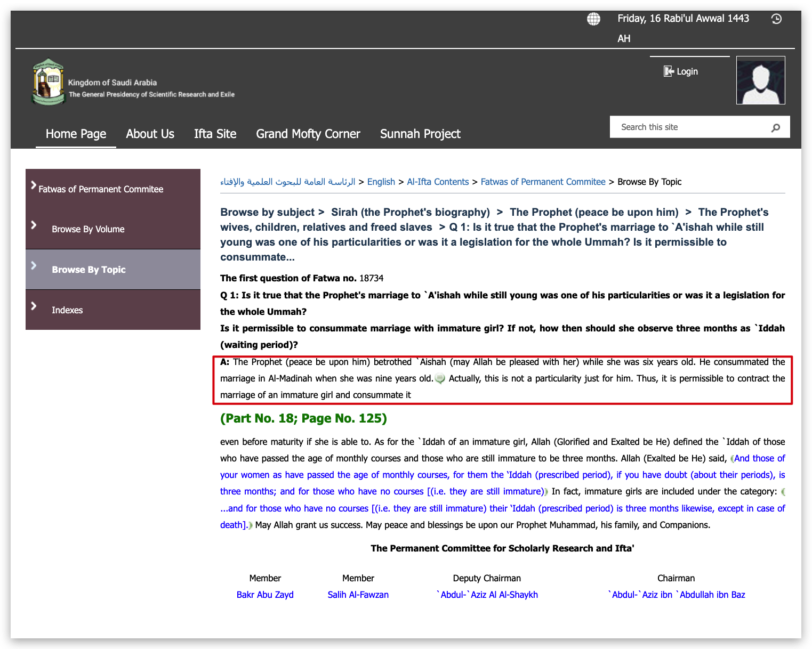812x649 pixels.
Task: Click the Salih Al-Fawzan member link
Action: (x=358, y=595)
